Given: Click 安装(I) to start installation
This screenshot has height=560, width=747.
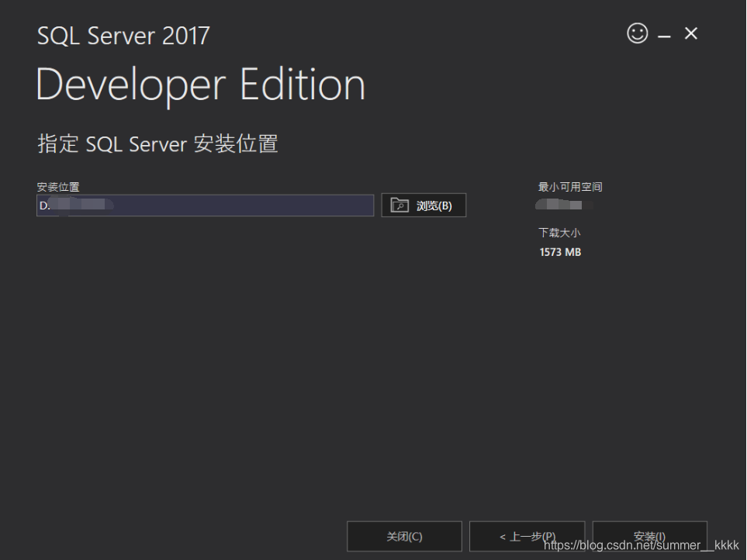Looking at the screenshot, I should click(649, 536).
